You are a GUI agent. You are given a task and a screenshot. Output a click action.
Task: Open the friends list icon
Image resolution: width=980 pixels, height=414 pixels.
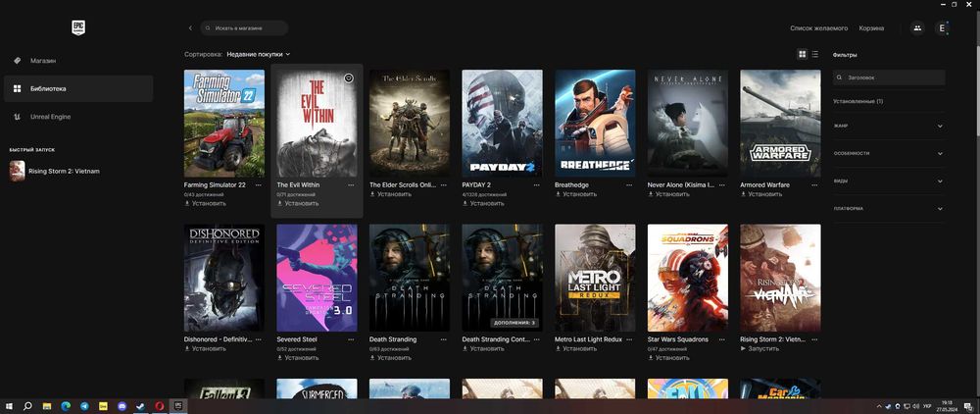pyautogui.click(x=917, y=28)
